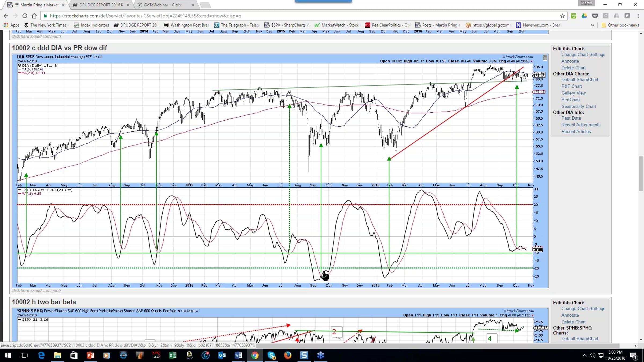
Task: Reload the page with refresh icon
Action: tap(25, 16)
